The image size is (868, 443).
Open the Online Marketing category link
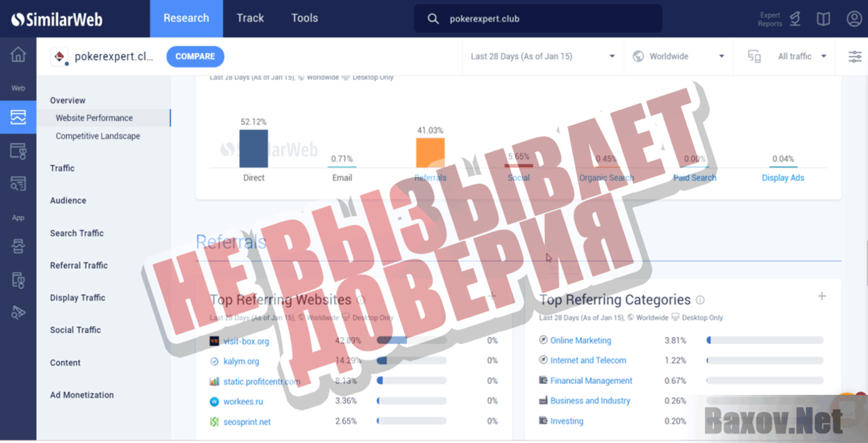coord(581,340)
